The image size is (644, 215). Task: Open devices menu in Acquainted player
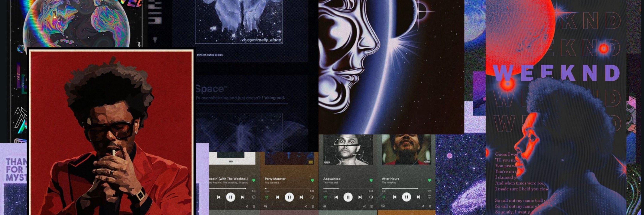click(325, 206)
